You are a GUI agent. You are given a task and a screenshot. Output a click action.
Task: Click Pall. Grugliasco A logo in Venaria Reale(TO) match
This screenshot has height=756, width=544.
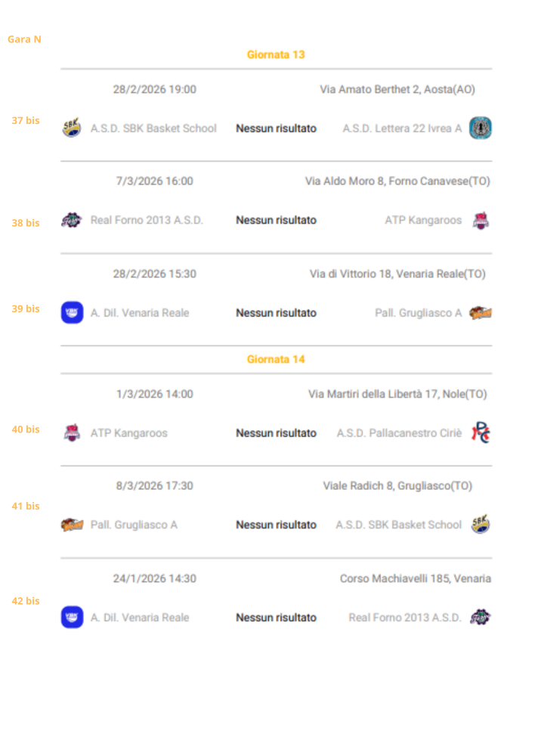point(481,313)
